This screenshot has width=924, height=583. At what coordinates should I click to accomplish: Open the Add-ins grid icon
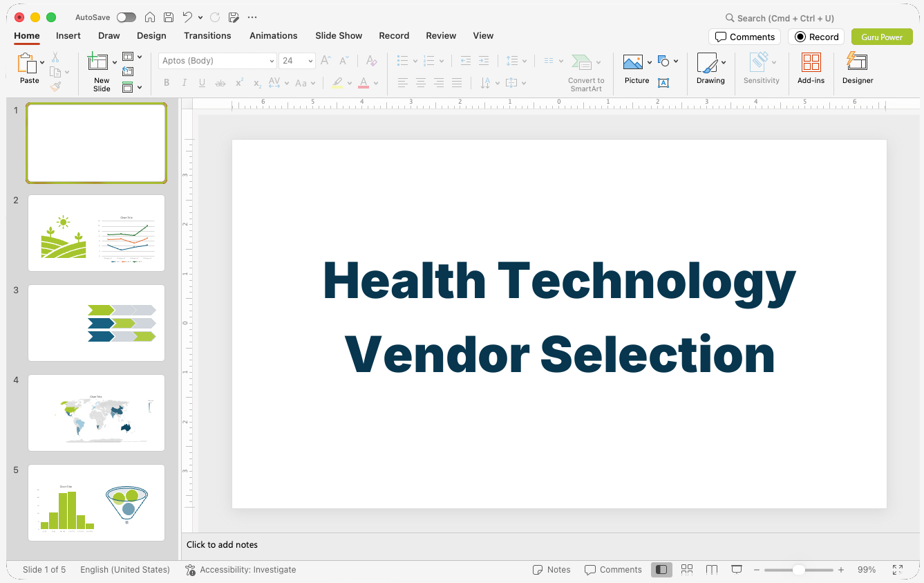click(811, 62)
